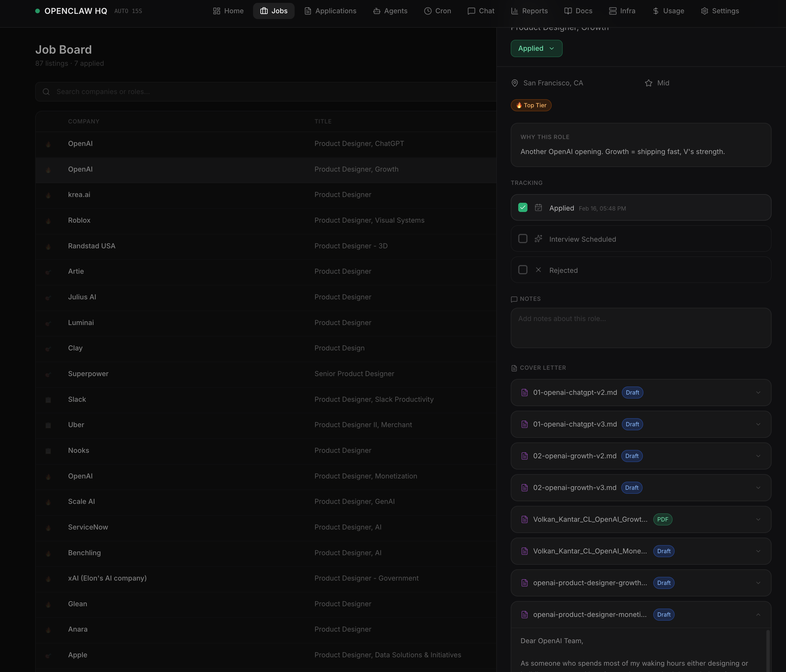Click the Infra server icon
The image size is (786, 672).
point(612,11)
